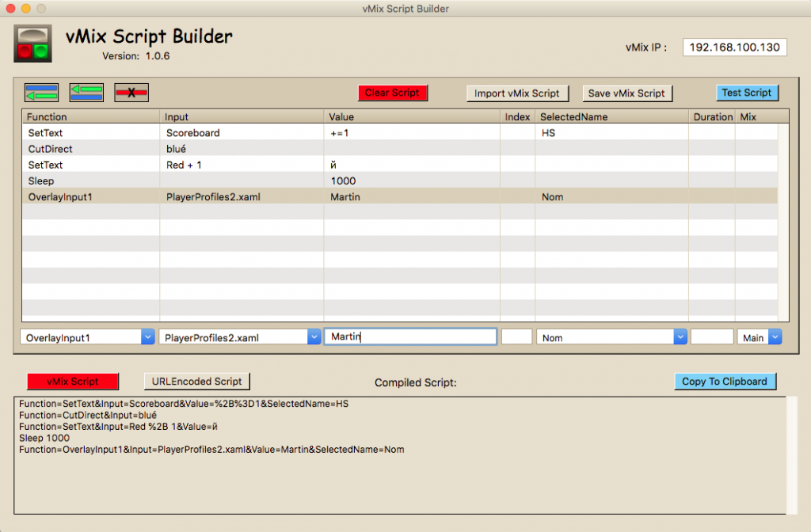Click the empty Duration field
The width and height of the screenshot is (811, 532).
(x=711, y=336)
